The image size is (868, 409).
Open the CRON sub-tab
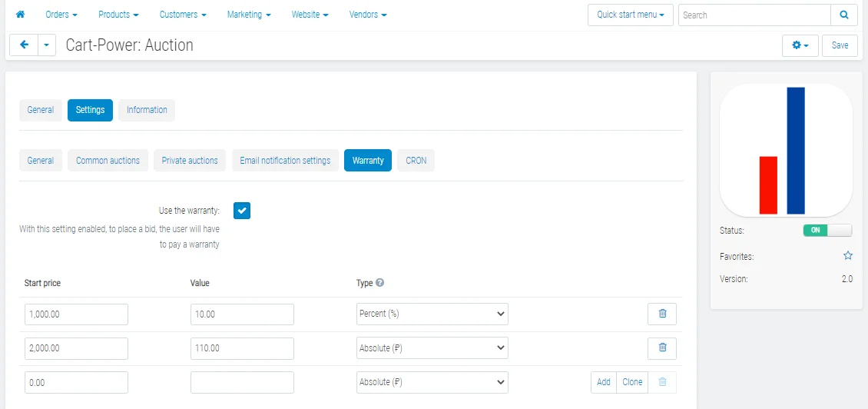(x=416, y=160)
